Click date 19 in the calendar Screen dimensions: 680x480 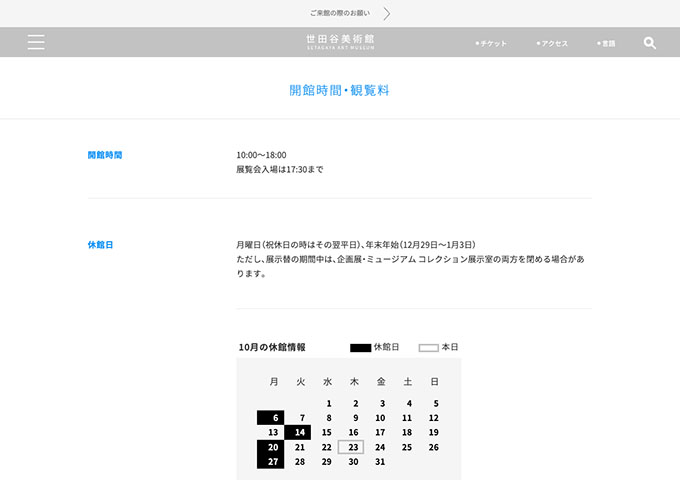(433, 432)
